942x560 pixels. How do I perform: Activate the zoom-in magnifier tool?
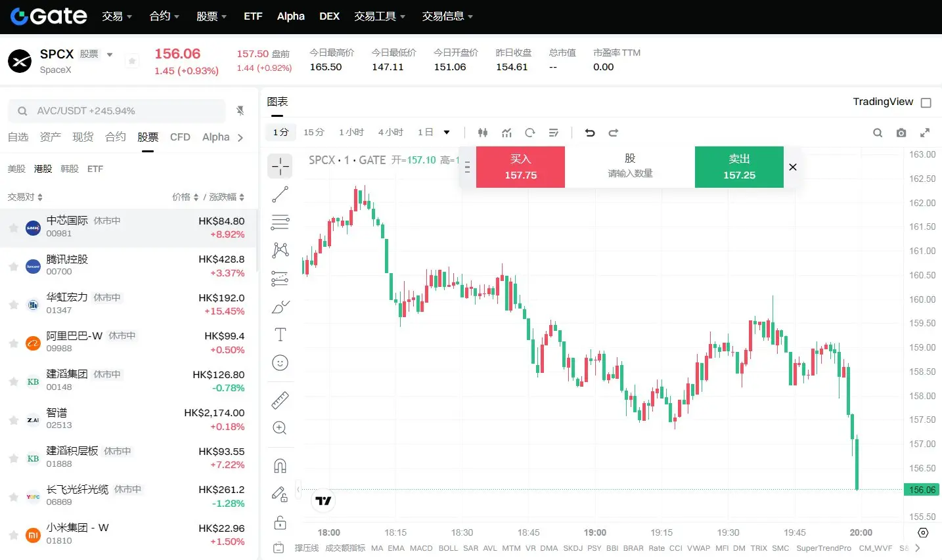click(280, 428)
